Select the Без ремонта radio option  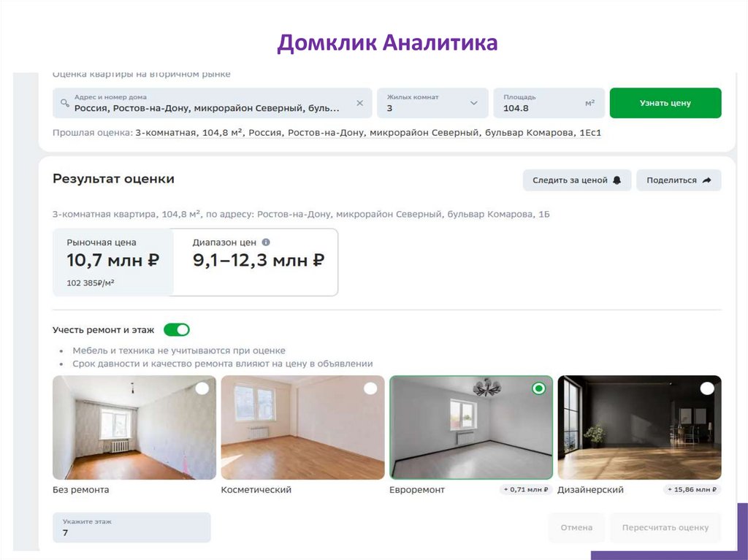coord(202,388)
